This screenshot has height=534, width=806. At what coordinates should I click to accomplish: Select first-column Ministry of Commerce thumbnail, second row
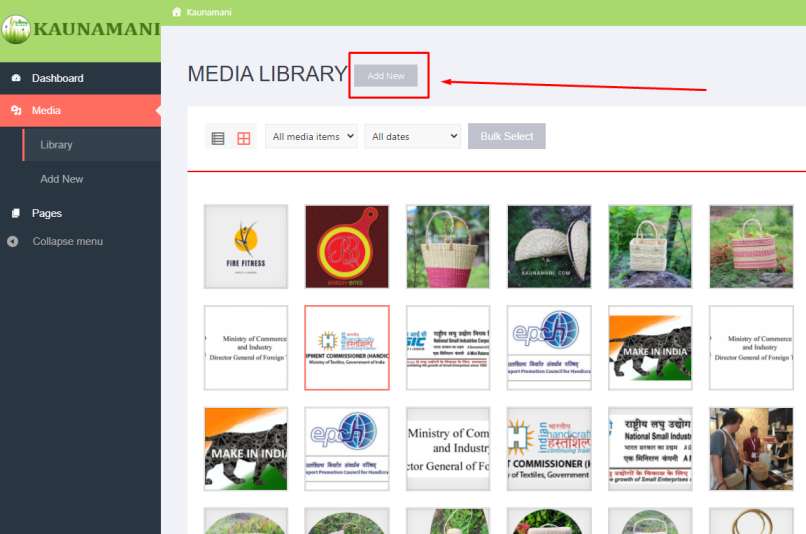tap(246, 348)
